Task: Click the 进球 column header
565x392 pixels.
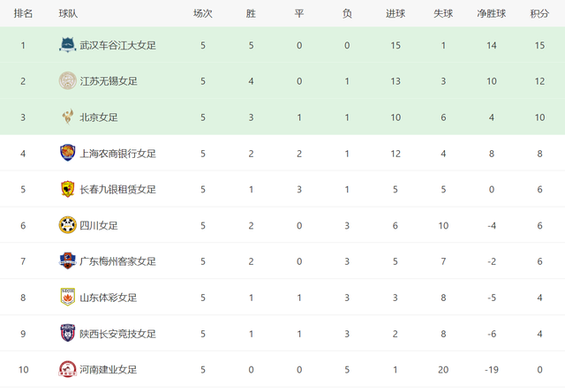Action: coord(395,14)
